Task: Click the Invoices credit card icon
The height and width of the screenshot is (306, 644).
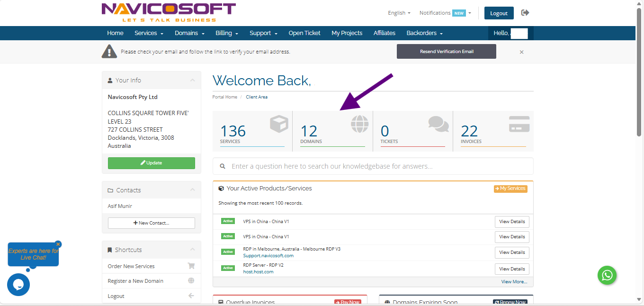Action: coord(519,124)
